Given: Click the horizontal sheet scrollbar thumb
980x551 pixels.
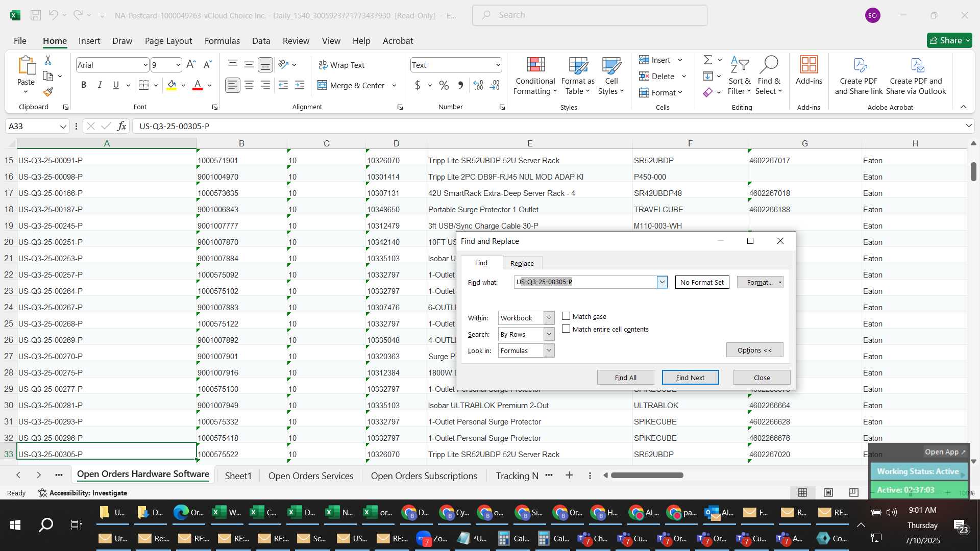Looking at the screenshot, I should pos(647,475).
